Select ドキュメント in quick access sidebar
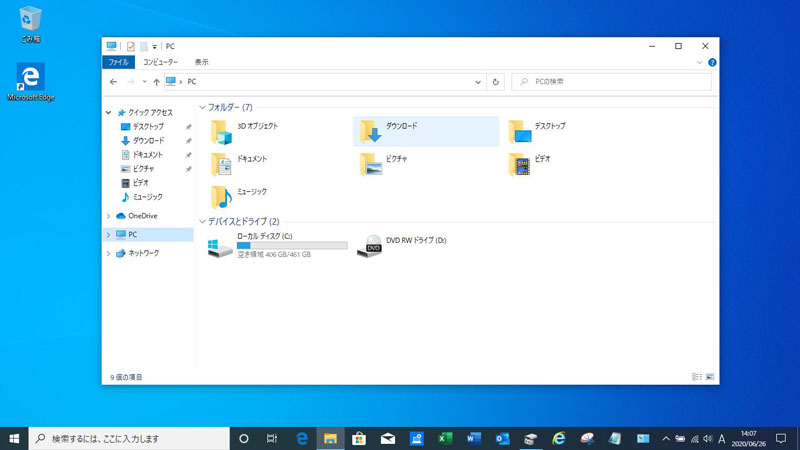800x450 pixels. click(148, 155)
